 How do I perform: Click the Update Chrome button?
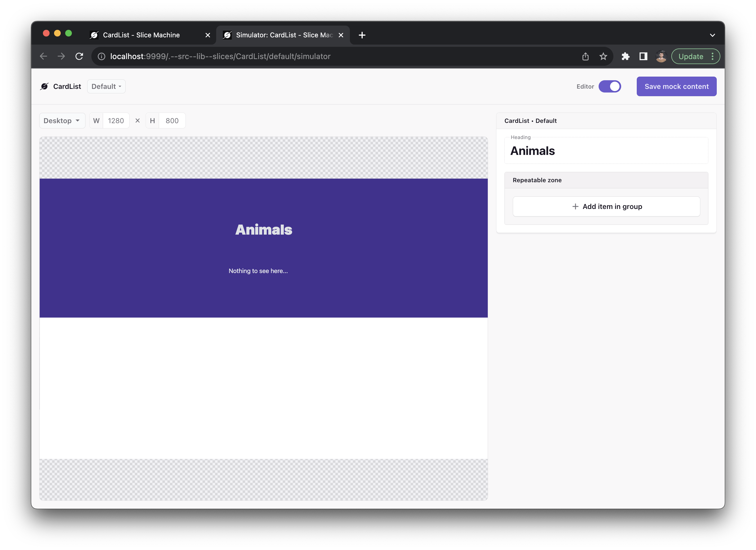coord(691,56)
